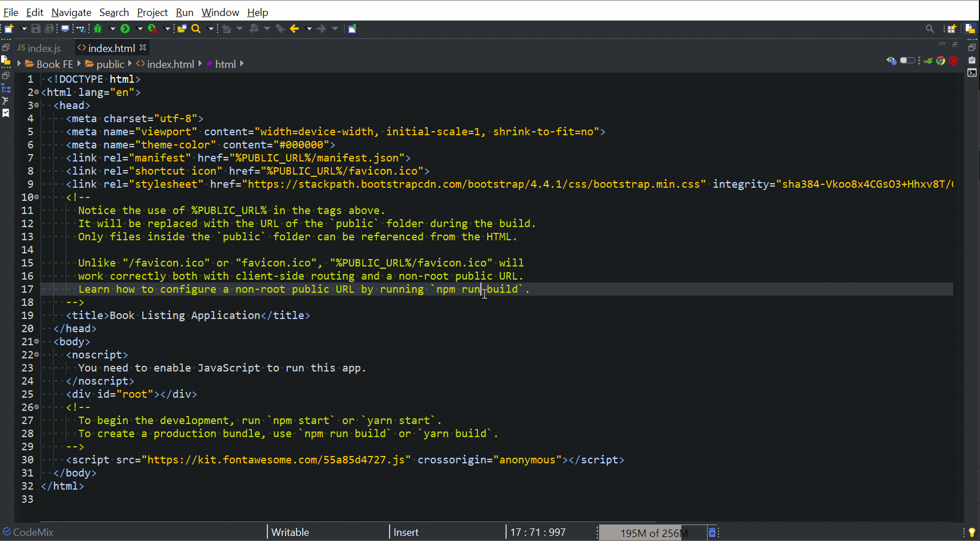The height and width of the screenshot is (541, 980).
Task: Click the Save disk icon
Action: coord(36,29)
